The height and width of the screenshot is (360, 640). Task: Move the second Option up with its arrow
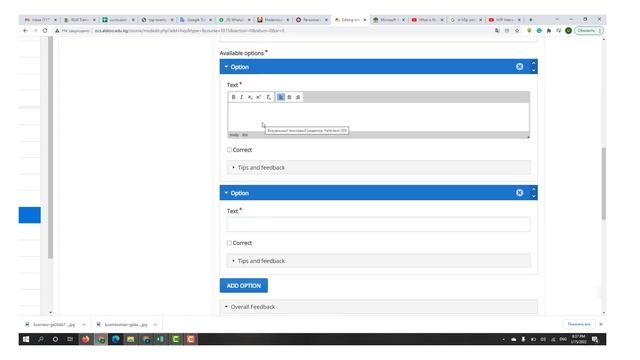[533, 189]
